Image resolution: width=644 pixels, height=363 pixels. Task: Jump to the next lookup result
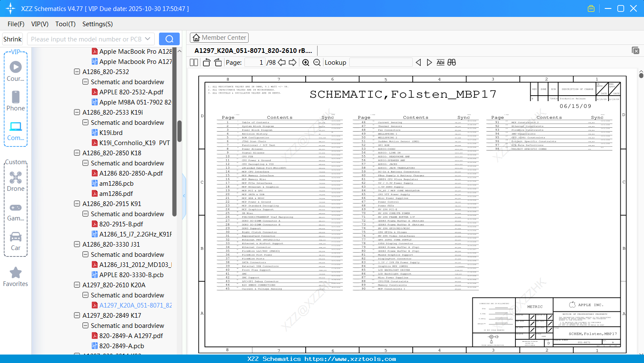[429, 63]
